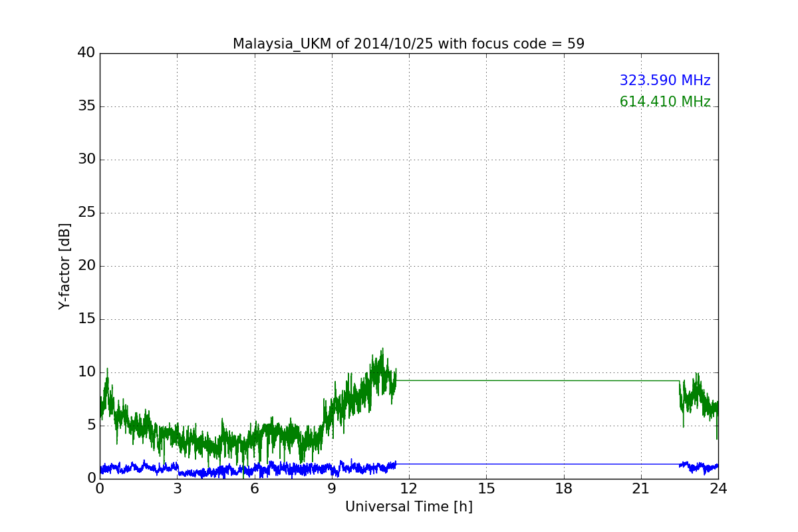798x532 pixels.
Task: Click the 'Y-factor [dB]' axis label
Action: pos(65,266)
